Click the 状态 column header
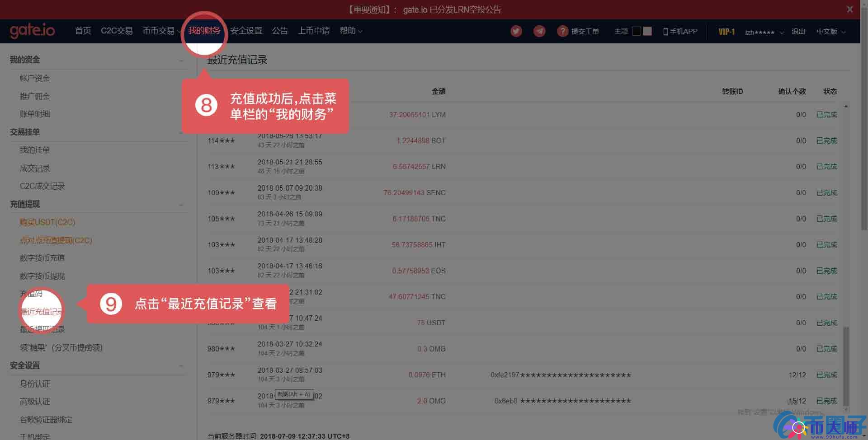 830,91
